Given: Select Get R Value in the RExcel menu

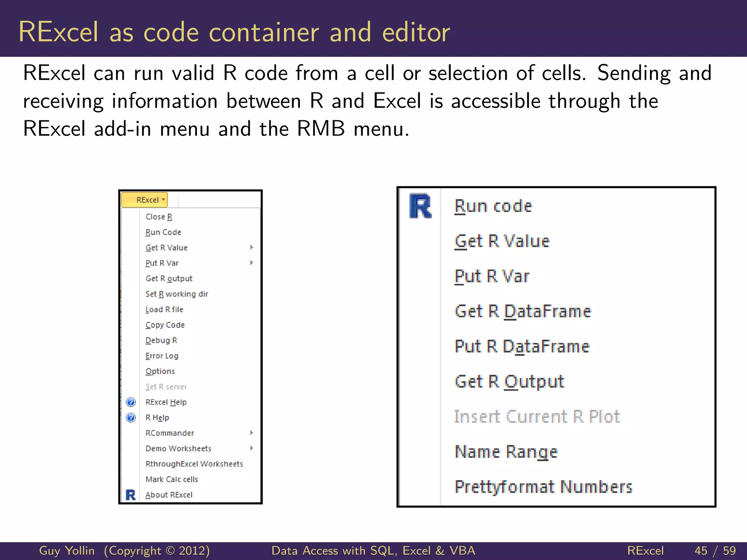Looking at the screenshot, I should (166, 248).
